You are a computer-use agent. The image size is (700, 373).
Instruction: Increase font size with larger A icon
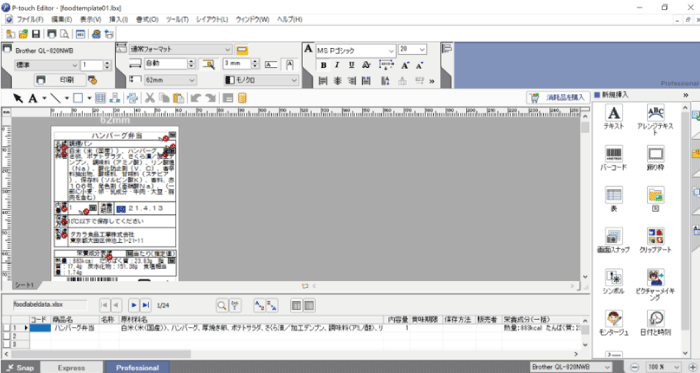click(x=405, y=65)
